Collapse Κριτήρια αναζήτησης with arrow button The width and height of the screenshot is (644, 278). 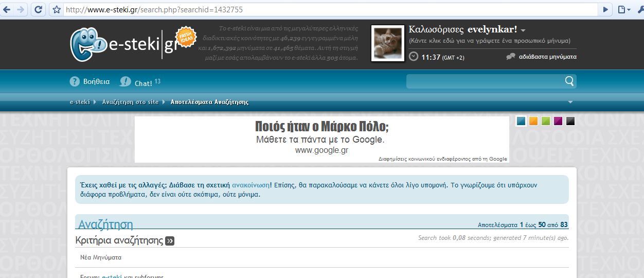click(x=170, y=240)
